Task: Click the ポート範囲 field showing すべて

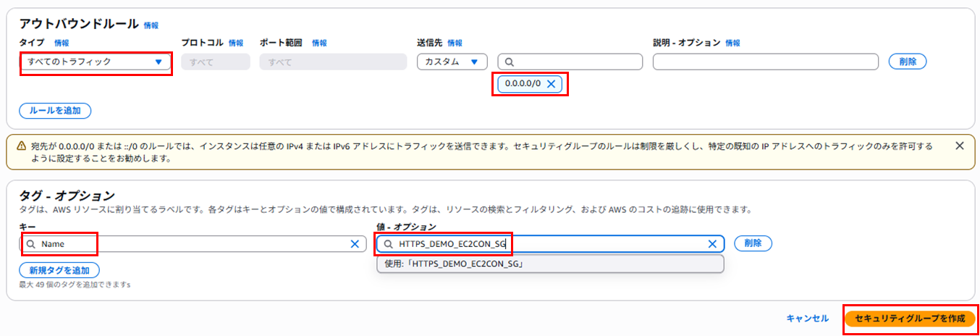Action: tap(333, 62)
